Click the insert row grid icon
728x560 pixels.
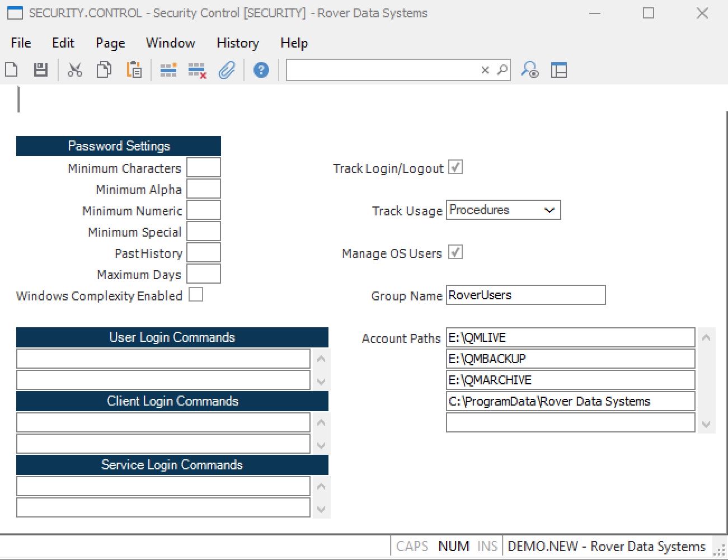pyautogui.click(x=168, y=70)
